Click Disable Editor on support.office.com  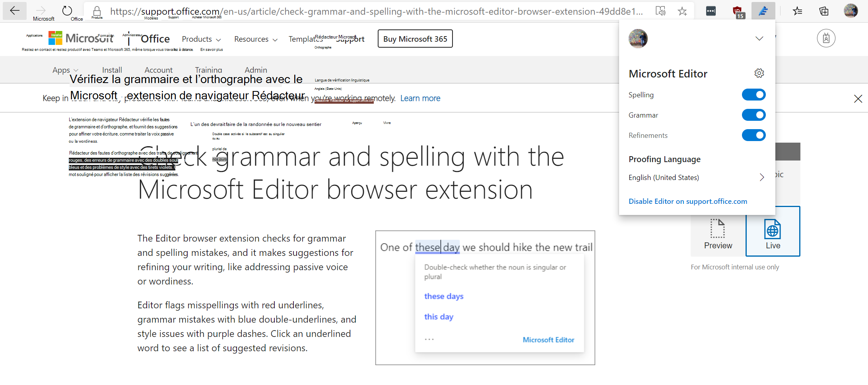point(687,201)
